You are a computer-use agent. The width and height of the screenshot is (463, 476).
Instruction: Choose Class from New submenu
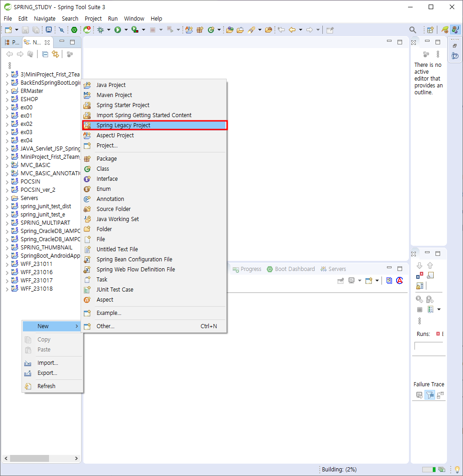[155, 169]
